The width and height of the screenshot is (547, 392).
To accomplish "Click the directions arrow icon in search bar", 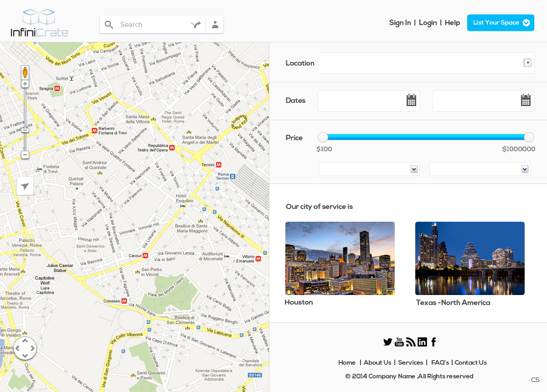I will pos(196,25).
